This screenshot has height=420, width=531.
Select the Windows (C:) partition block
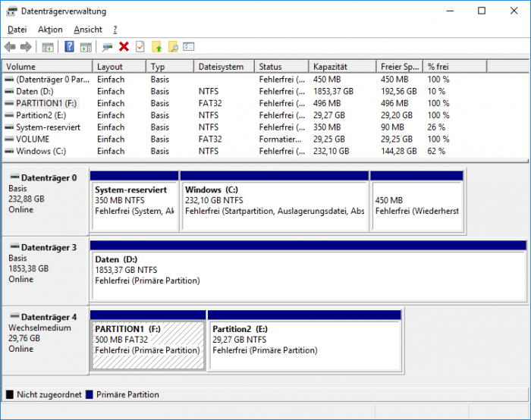point(275,202)
